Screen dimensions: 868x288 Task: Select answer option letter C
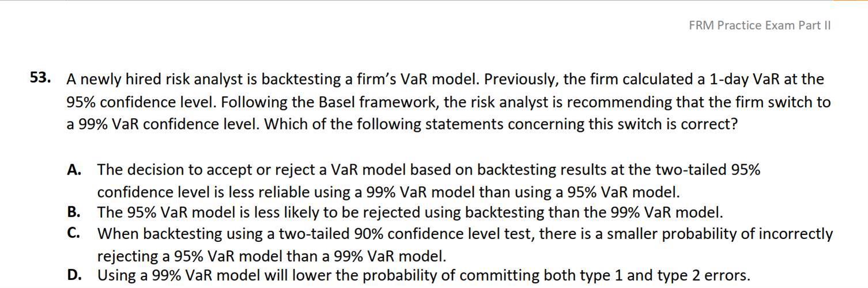73,233
